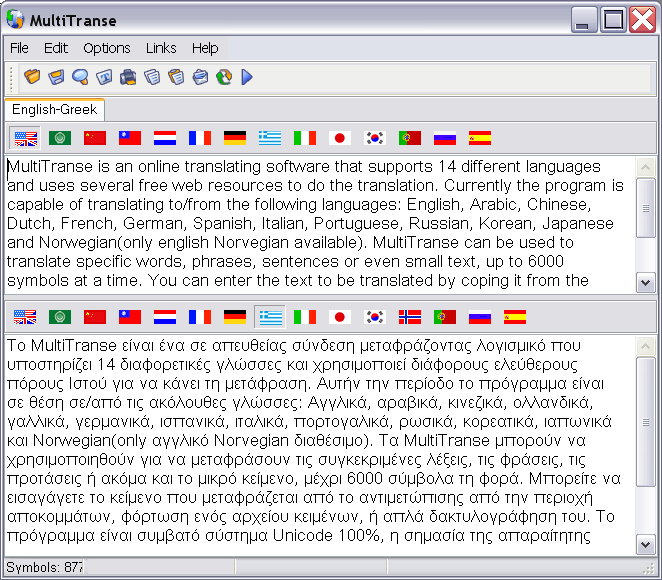Select English flag as source language
This screenshot has width=662, height=580.
(25, 138)
